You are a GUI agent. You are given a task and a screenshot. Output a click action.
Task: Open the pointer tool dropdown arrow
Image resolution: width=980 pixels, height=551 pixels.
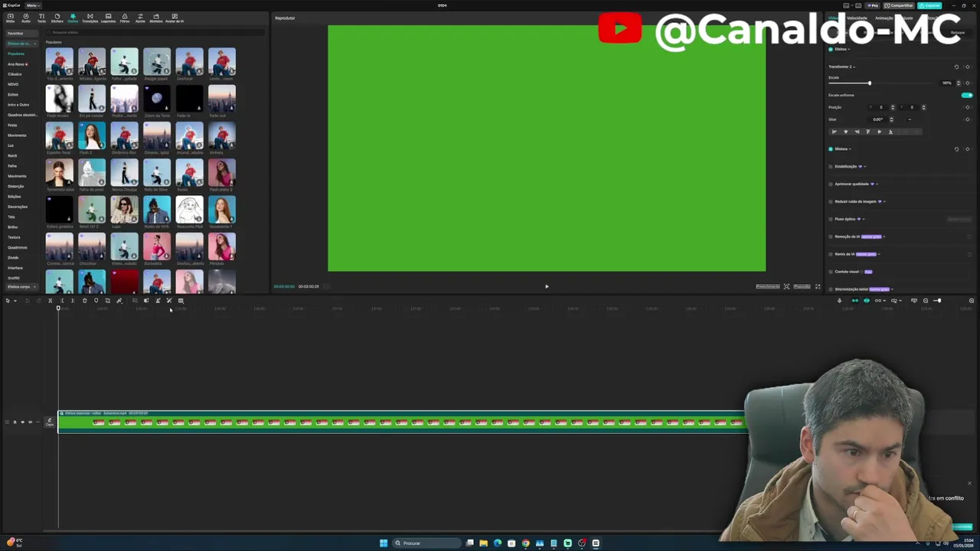pos(15,301)
